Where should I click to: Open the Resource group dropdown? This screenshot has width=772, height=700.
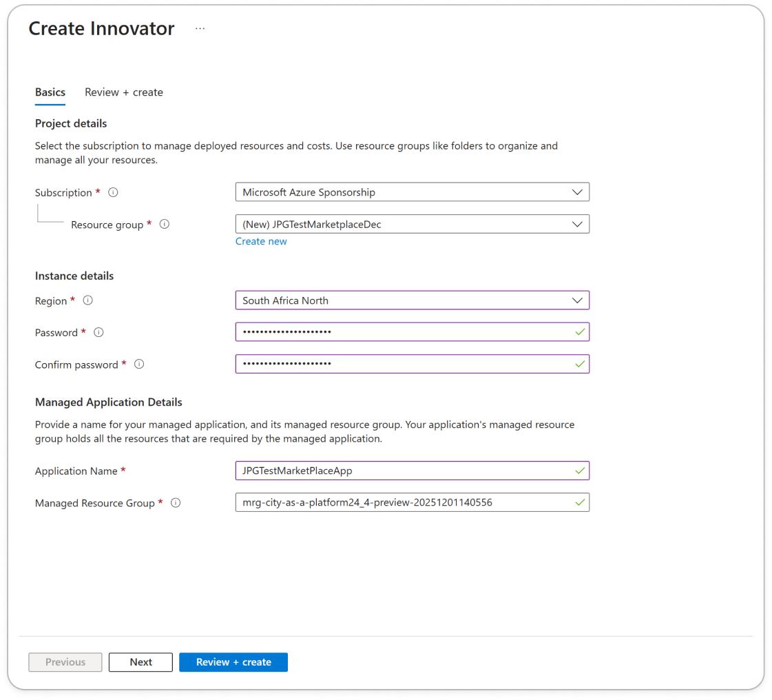[412, 225]
